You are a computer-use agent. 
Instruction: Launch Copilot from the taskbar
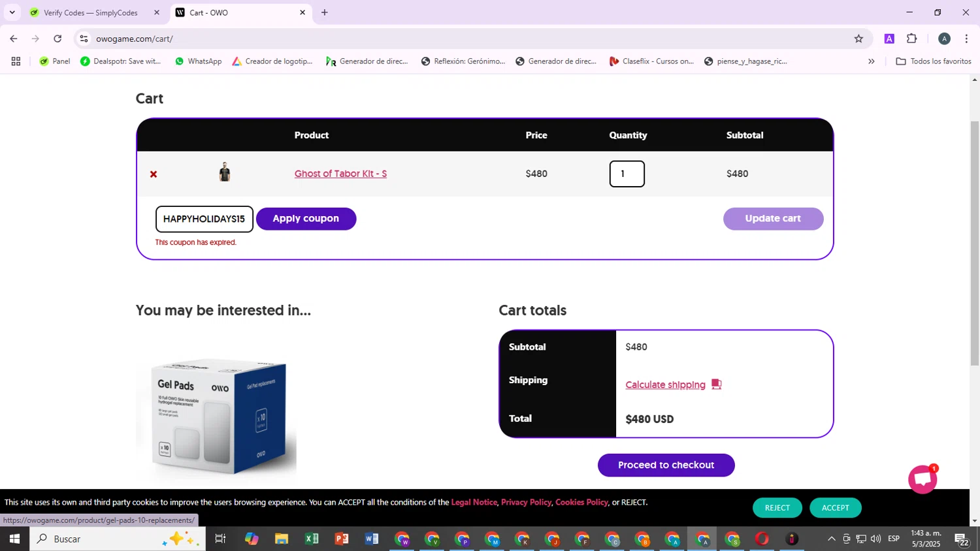(252, 539)
